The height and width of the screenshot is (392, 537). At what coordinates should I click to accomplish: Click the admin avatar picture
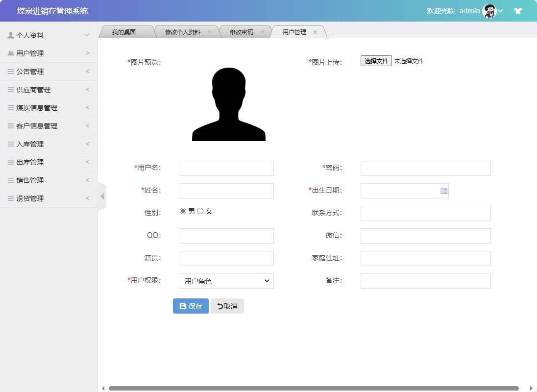coord(489,10)
